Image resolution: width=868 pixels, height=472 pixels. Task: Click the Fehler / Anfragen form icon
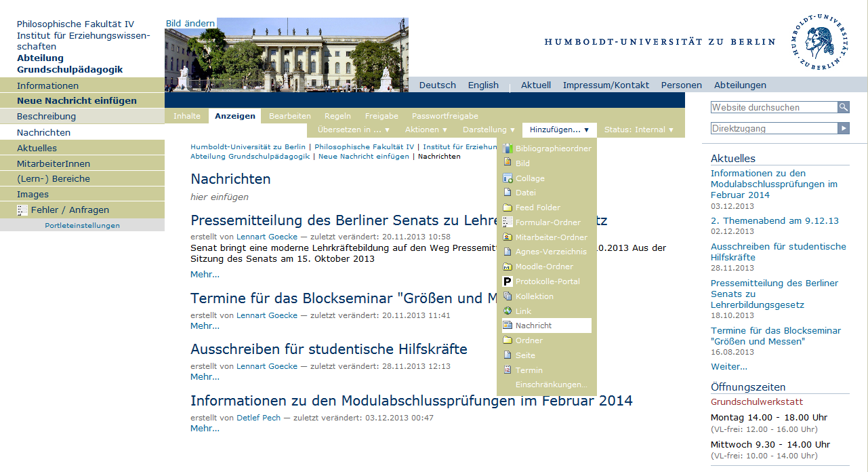(x=22, y=210)
